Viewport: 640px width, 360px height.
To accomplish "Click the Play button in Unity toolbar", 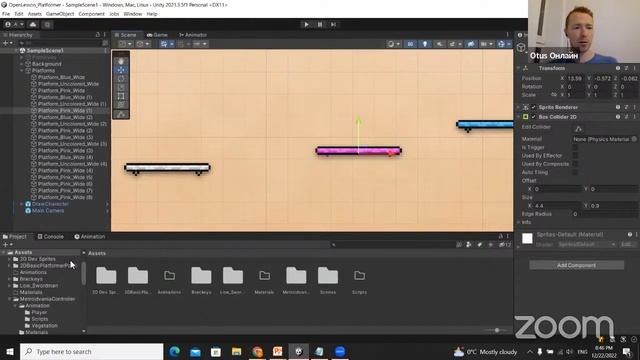I will [307, 24].
